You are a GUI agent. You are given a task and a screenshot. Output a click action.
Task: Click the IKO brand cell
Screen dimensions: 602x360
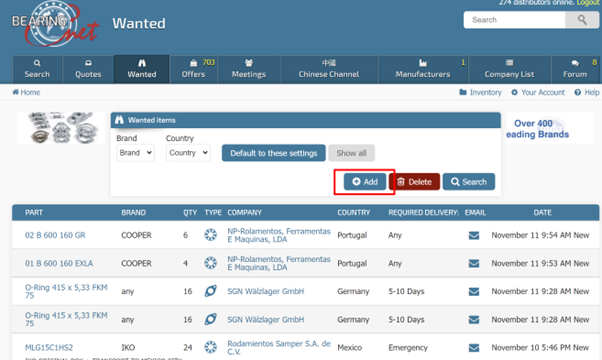click(128, 348)
